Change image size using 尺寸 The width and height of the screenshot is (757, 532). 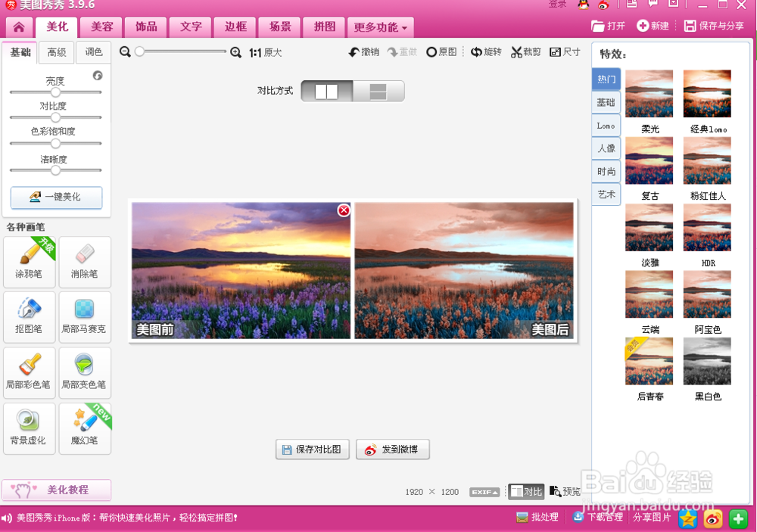[565, 51]
